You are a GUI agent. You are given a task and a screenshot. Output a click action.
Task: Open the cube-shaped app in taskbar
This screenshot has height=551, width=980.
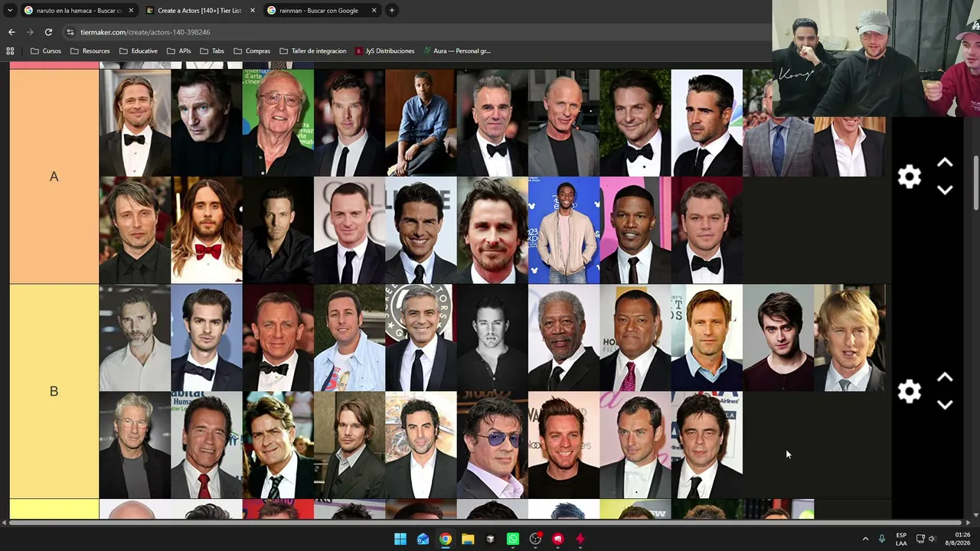(x=490, y=539)
